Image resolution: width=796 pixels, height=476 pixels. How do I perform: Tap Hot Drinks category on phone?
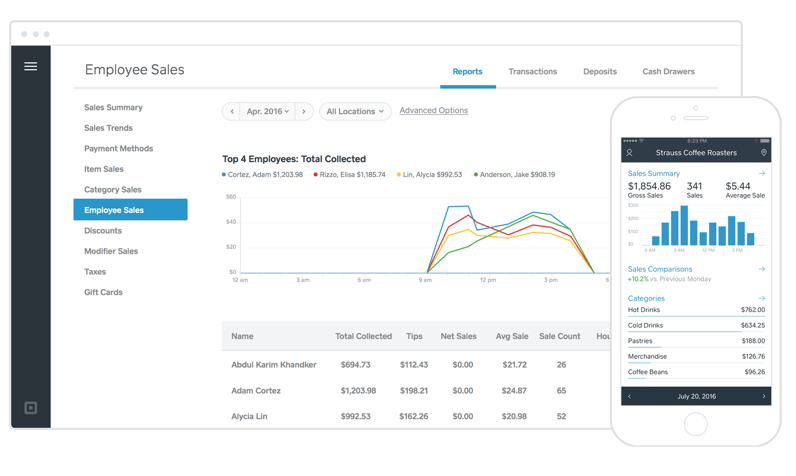click(x=696, y=310)
